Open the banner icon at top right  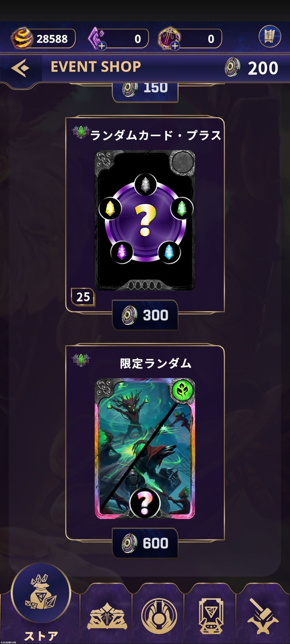[270, 37]
